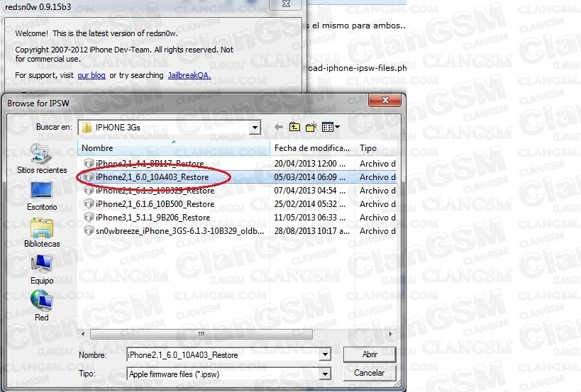581x392 pixels.
Task: Expand the Nombre filename dropdown
Action: pyautogui.click(x=325, y=355)
